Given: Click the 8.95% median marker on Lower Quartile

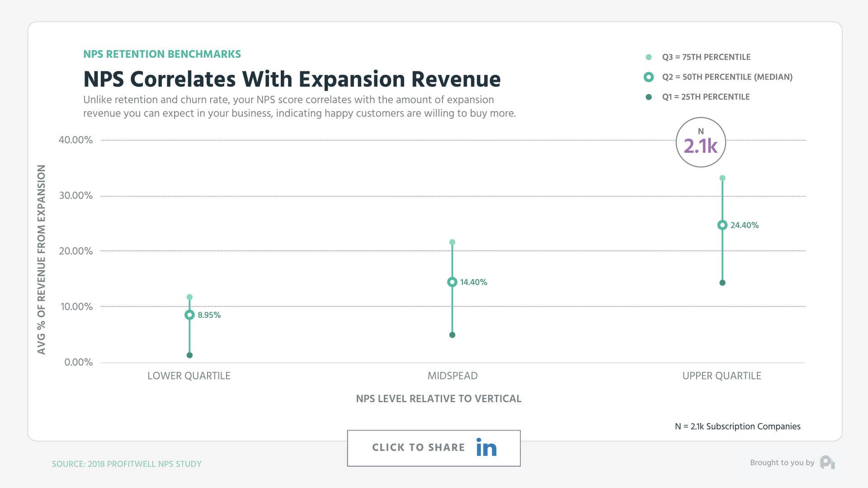Looking at the screenshot, I should (x=189, y=315).
